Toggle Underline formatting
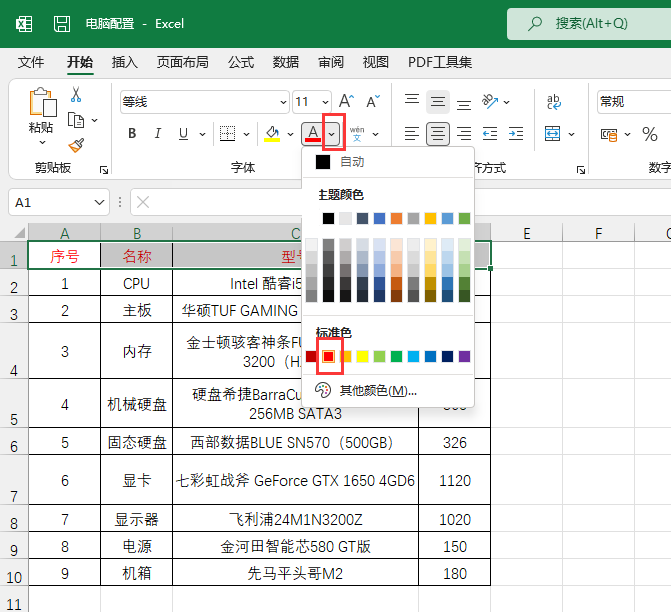The image size is (671, 612). (x=184, y=134)
